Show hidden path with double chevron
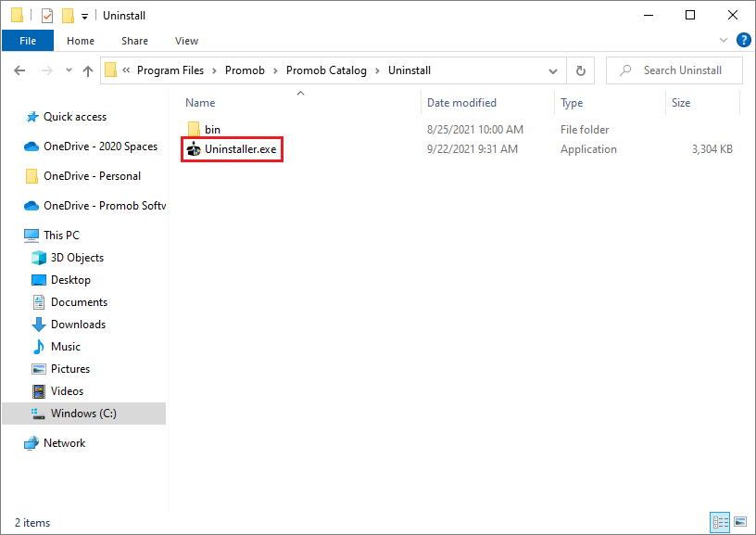The height and width of the screenshot is (535, 756). 126,70
